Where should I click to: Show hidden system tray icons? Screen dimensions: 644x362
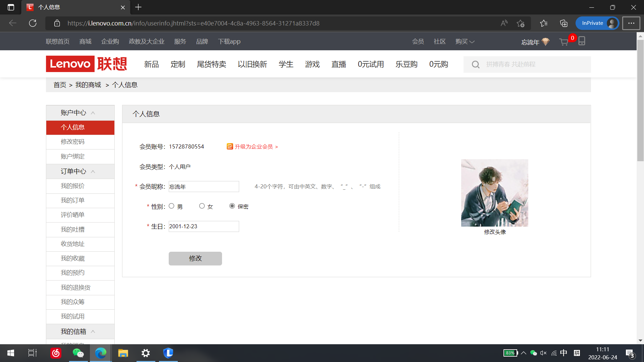pos(524,353)
